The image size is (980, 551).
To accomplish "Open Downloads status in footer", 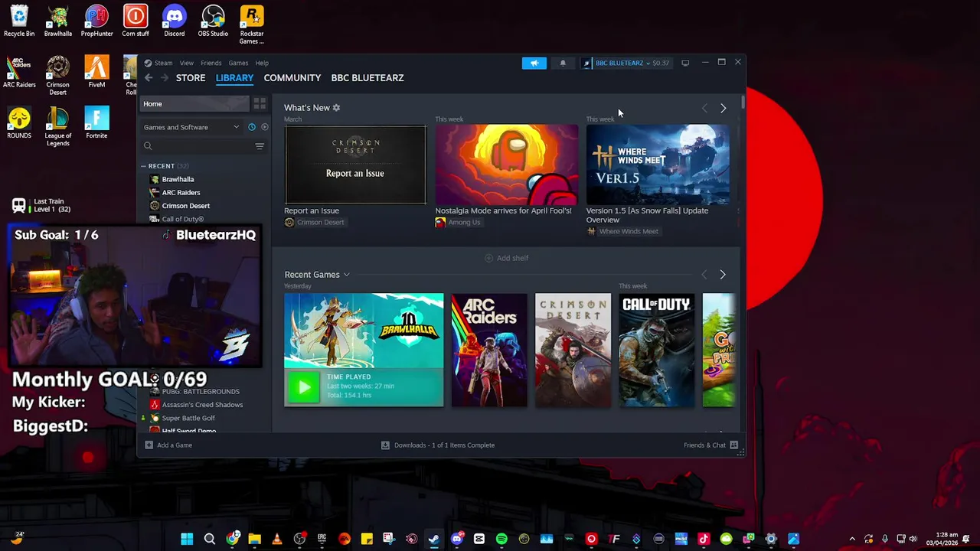I will [x=438, y=445].
